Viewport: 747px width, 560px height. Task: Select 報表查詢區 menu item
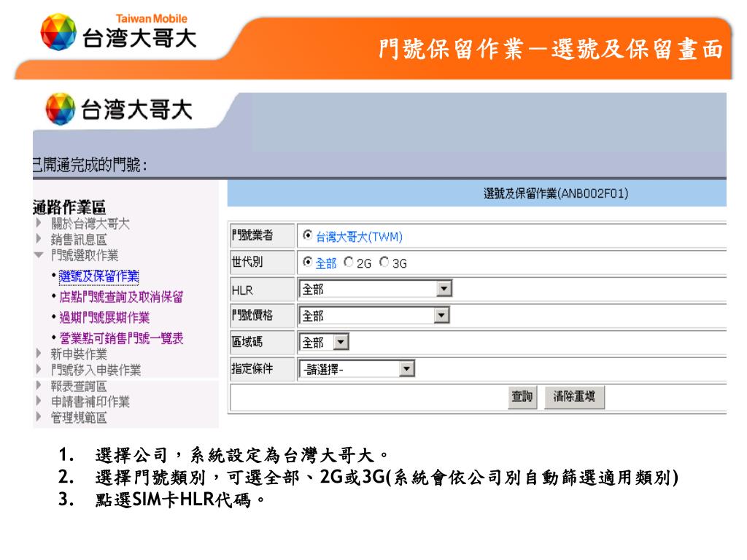[79, 386]
